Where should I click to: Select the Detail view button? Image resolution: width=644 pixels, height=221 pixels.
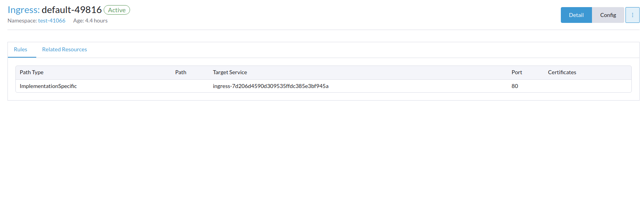576,15
